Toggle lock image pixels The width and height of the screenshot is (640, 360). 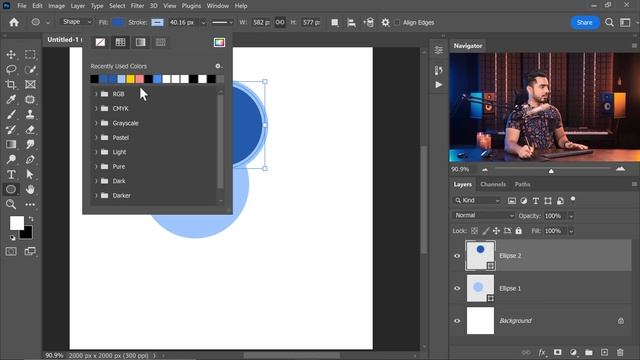pos(485,231)
